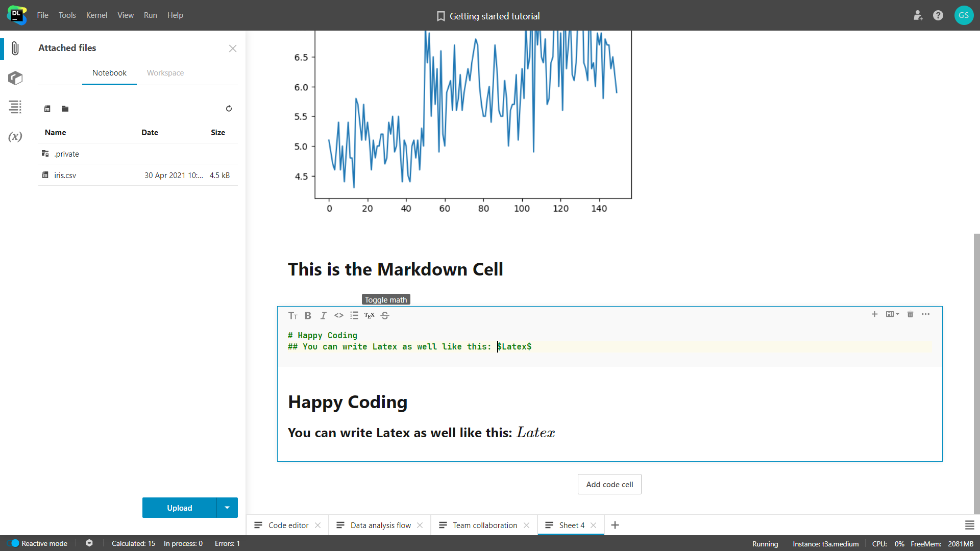
Task: Click the notebook/workspace tab toggle
Action: tap(165, 72)
